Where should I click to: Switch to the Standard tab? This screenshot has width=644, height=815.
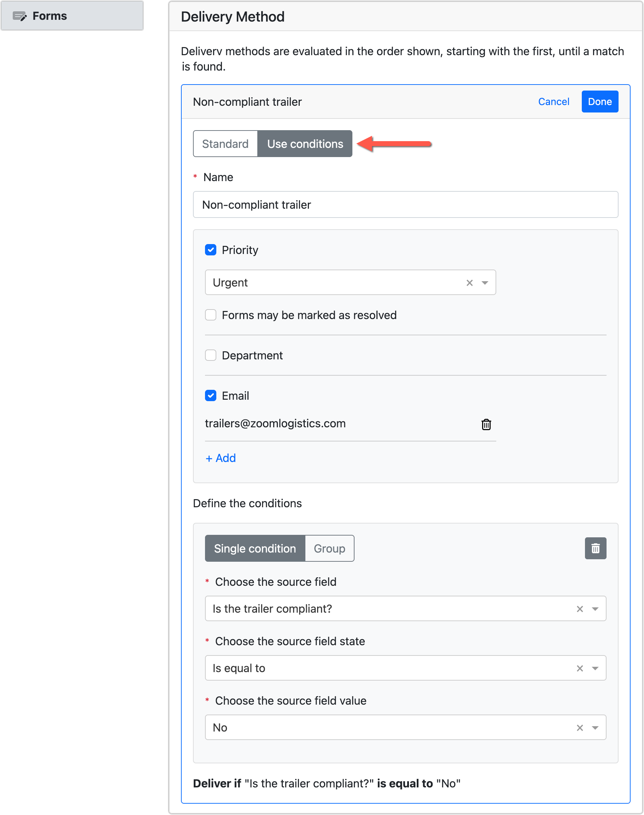[225, 143]
